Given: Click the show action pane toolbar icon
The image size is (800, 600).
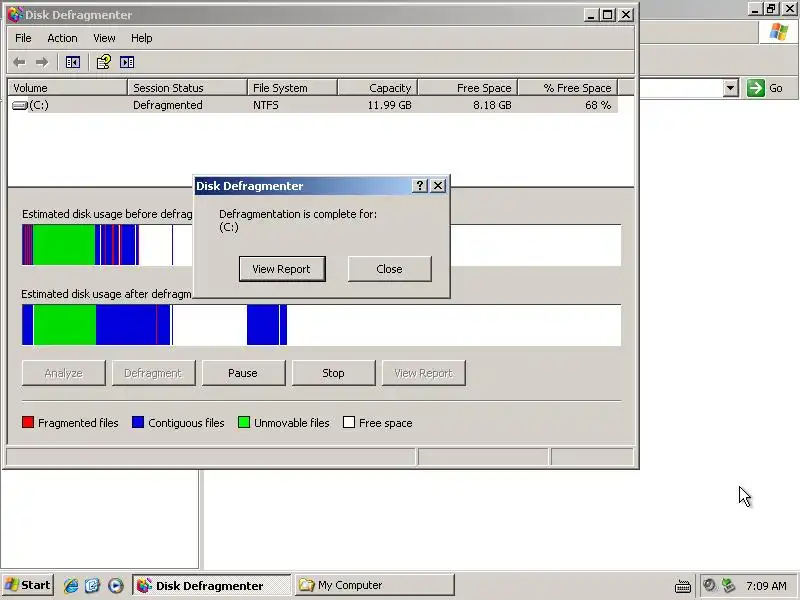Looking at the screenshot, I should click(x=127, y=62).
